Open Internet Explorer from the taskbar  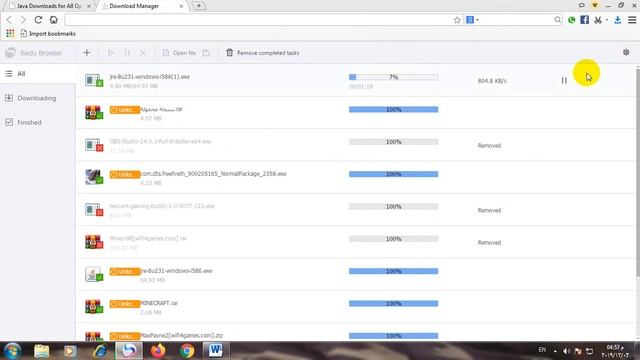click(100, 351)
